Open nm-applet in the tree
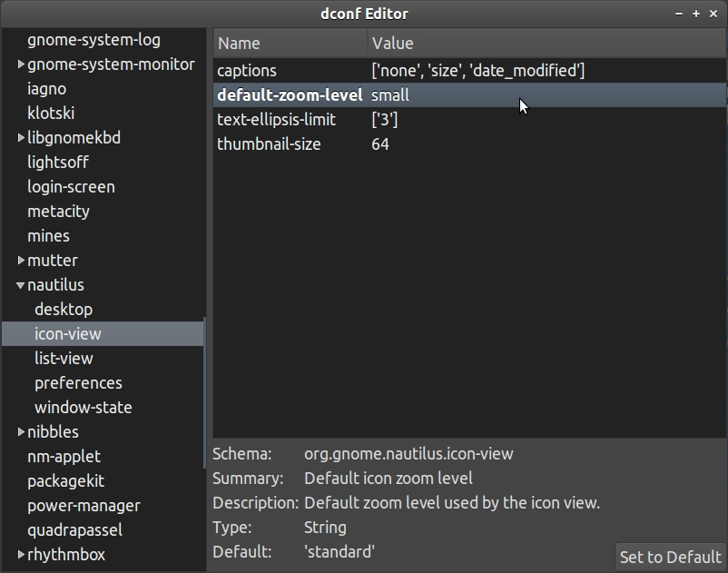728x573 pixels. [64, 457]
